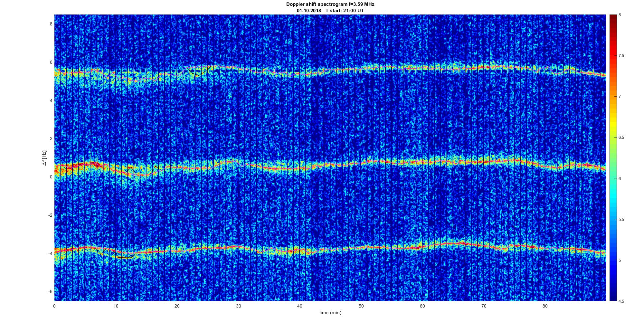Click the lower Doppler trace near -4 Hz

(330, 249)
